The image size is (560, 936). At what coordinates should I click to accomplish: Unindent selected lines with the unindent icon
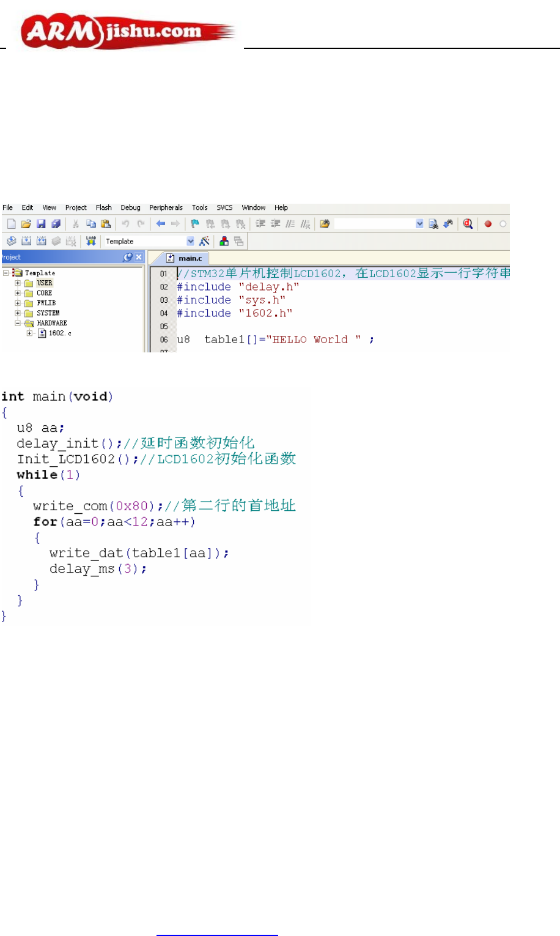(275, 224)
